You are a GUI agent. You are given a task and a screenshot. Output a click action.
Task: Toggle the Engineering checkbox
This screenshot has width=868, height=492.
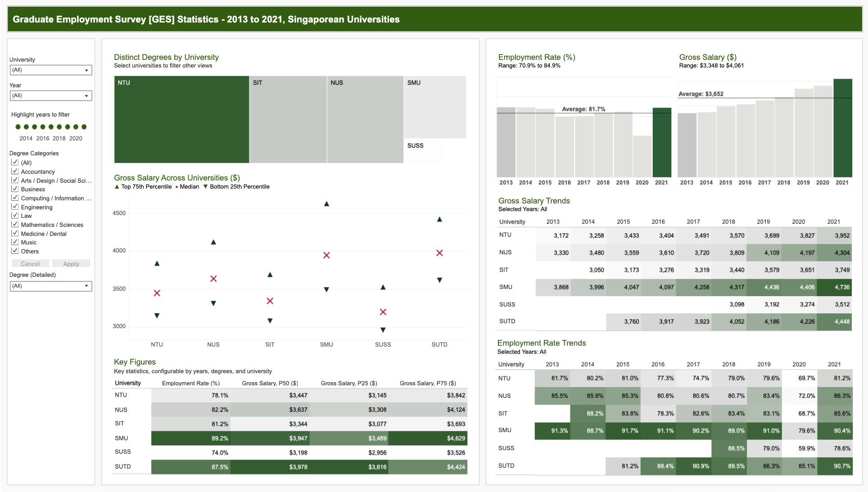[x=15, y=207]
